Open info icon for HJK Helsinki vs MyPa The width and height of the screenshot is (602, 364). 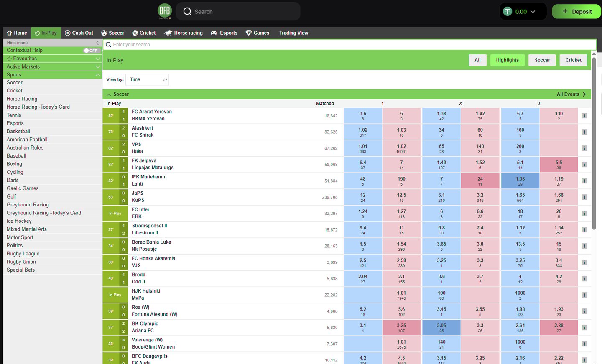pyautogui.click(x=584, y=295)
